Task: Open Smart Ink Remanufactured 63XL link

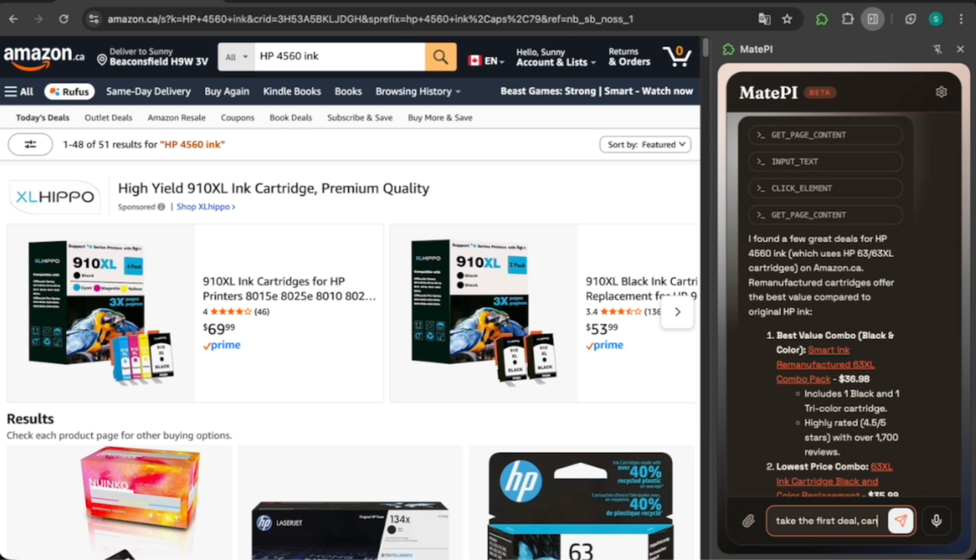Action: point(825,364)
